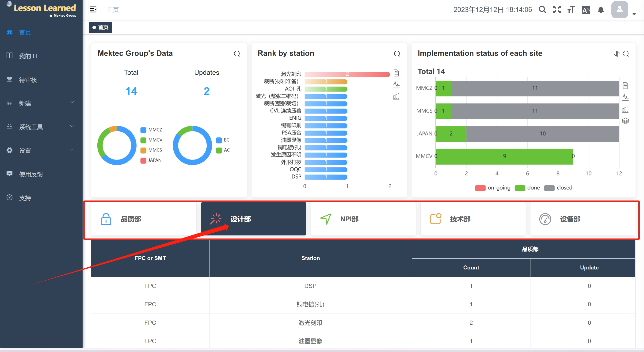Toggle on-going series legend
The width and height of the screenshot is (644, 352).
point(492,188)
